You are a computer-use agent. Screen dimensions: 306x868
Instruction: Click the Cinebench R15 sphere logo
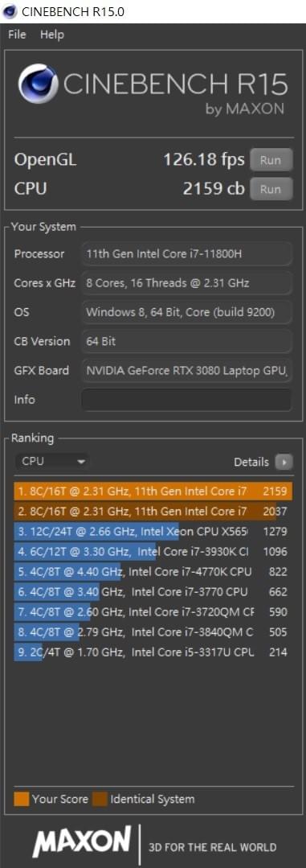click(x=38, y=84)
